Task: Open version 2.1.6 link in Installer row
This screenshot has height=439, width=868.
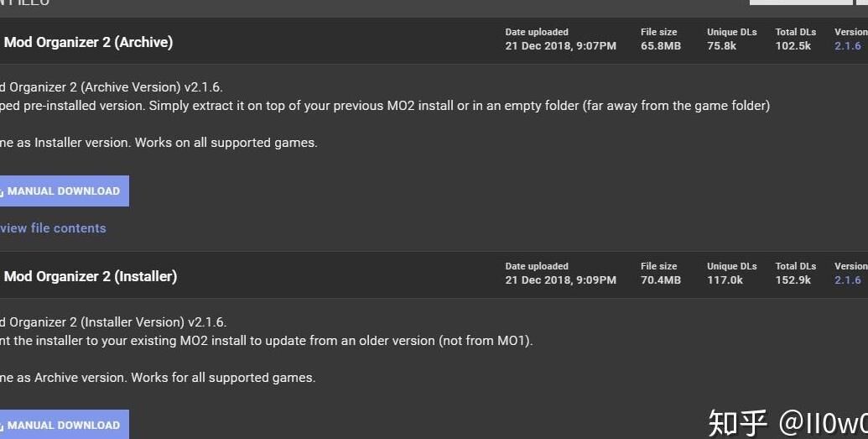Action: click(x=848, y=280)
